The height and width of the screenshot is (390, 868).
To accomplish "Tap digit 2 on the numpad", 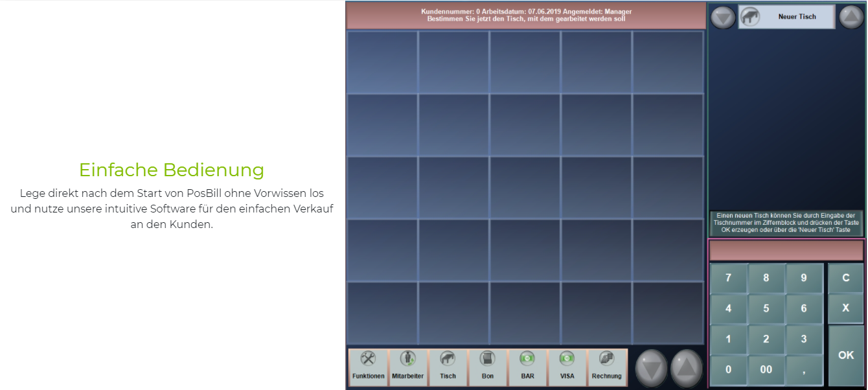I will 766,339.
